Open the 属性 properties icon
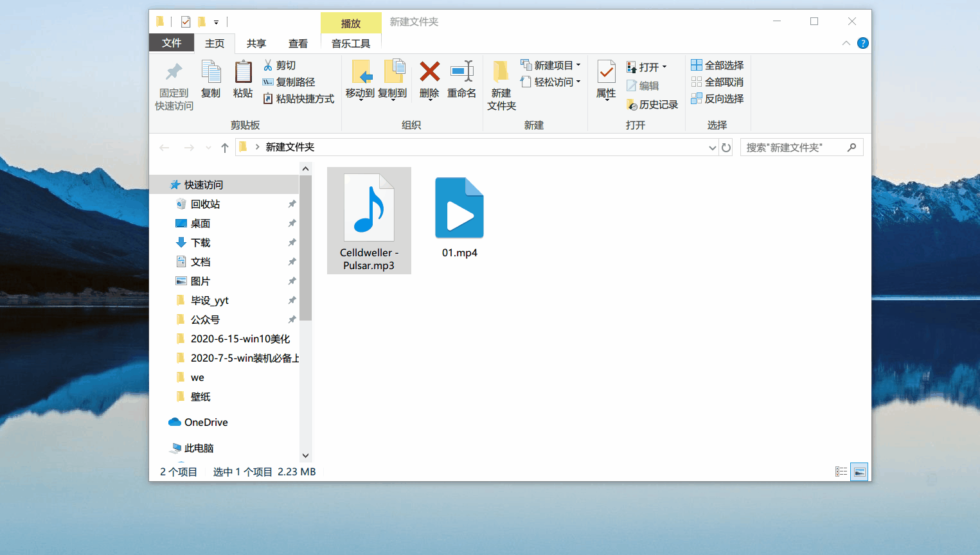 click(605, 84)
